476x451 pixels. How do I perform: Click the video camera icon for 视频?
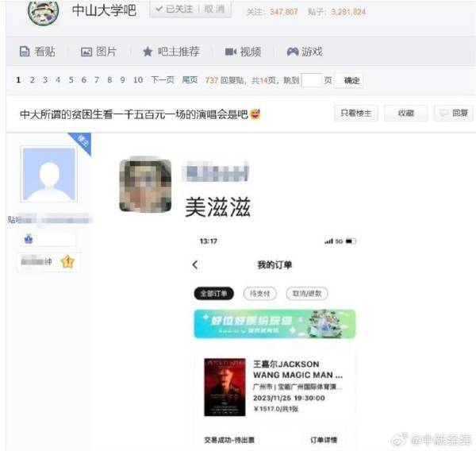(230, 52)
